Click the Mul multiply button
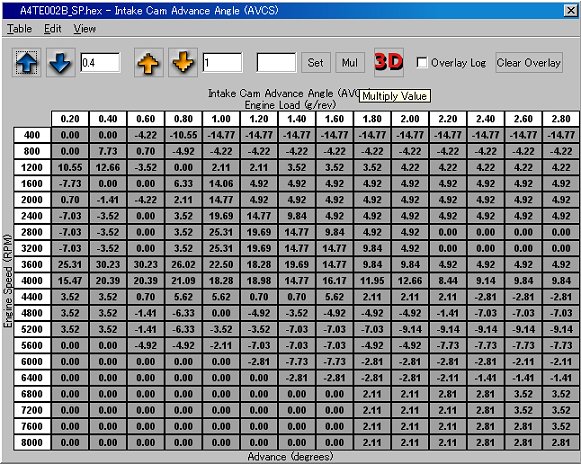The image size is (581, 464). (x=350, y=63)
